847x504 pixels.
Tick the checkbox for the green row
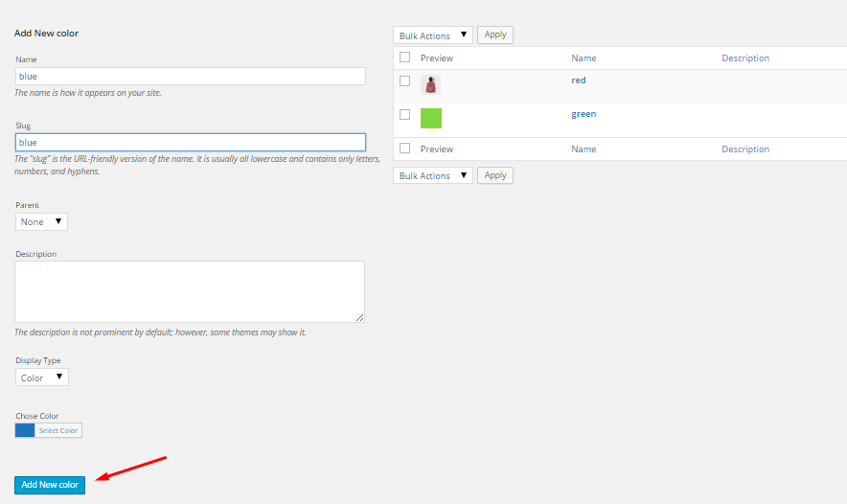404,115
